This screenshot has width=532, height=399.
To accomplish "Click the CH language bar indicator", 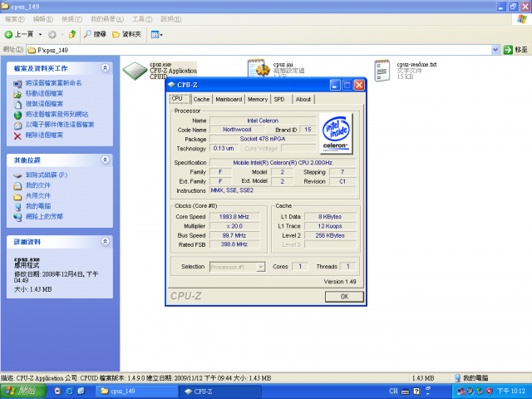I will pos(393,392).
